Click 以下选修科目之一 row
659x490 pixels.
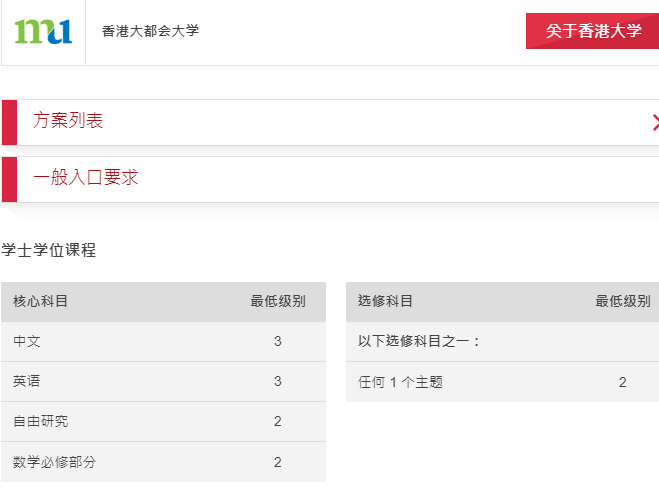[x=502, y=341]
